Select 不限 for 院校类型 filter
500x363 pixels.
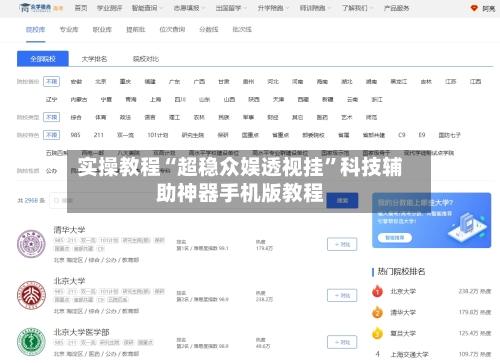pos(51,117)
